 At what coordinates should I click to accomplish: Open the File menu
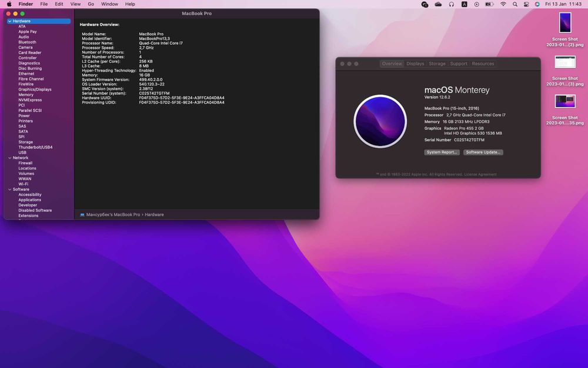click(x=44, y=4)
